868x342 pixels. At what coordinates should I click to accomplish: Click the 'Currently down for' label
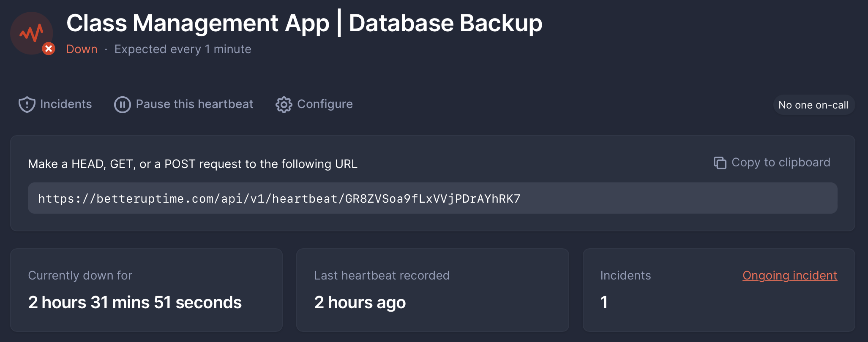pyautogui.click(x=80, y=275)
